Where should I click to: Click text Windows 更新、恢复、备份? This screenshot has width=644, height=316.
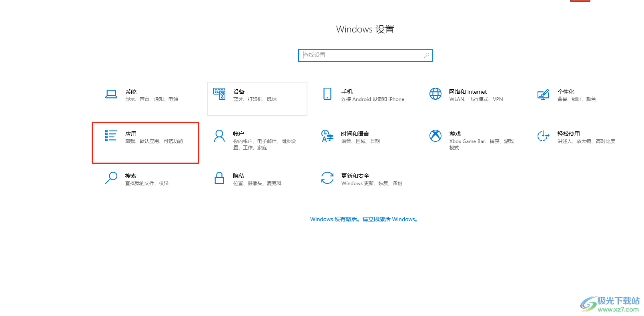coord(372,183)
